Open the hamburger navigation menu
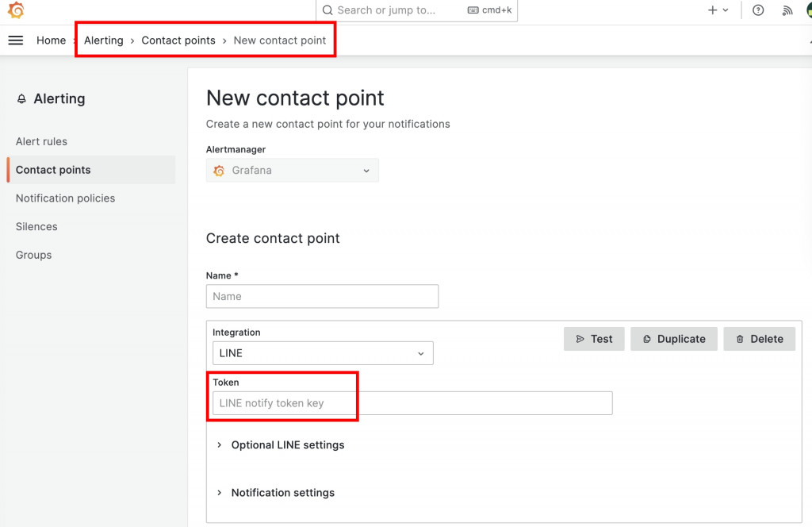 tap(16, 40)
